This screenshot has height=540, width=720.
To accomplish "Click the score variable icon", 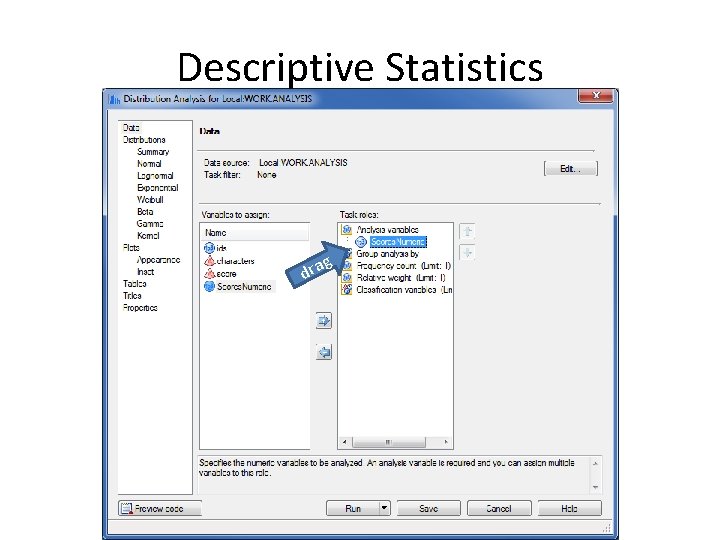I will click(x=209, y=274).
